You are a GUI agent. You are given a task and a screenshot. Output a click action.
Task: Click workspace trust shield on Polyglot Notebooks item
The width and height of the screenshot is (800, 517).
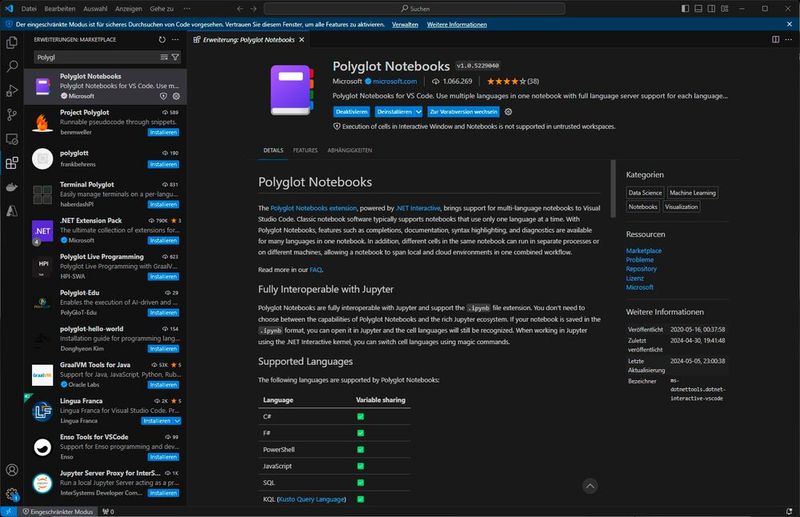pos(163,96)
